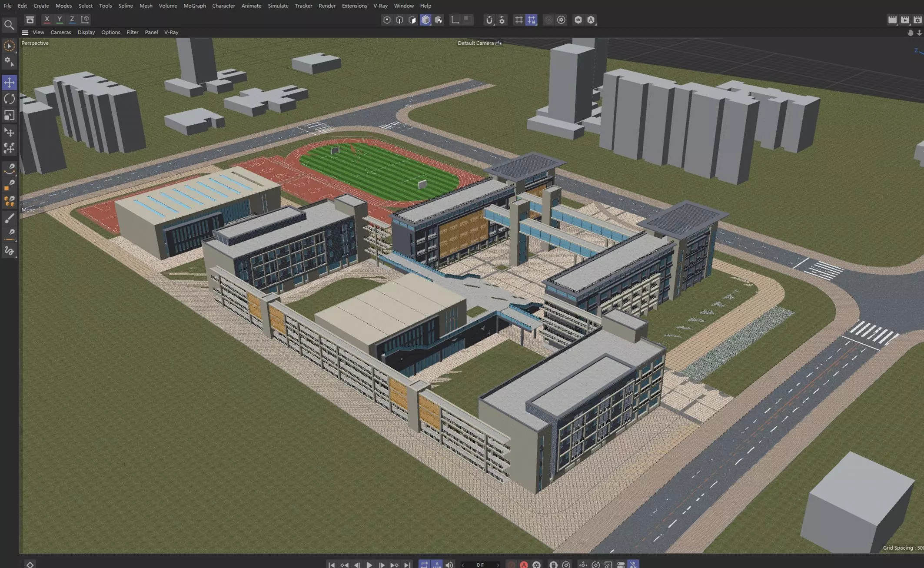Toggle red Autokeying A button
Viewport: 924px width, 568px height.
(x=524, y=564)
